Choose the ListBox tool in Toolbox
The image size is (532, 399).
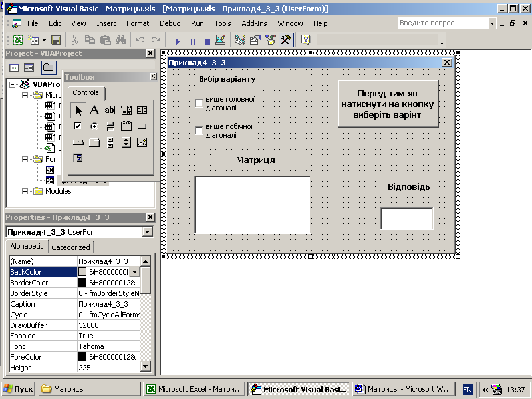[x=142, y=110]
